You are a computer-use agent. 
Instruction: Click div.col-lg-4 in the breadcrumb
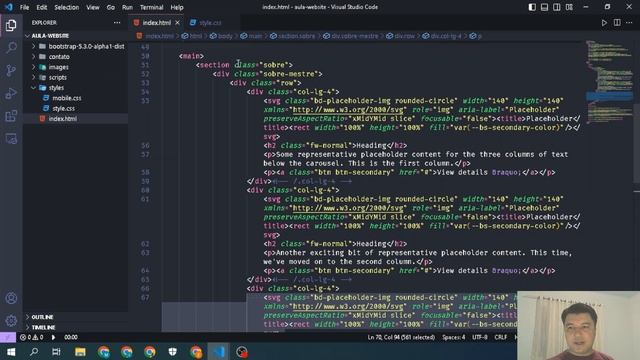[x=446, y=36]
